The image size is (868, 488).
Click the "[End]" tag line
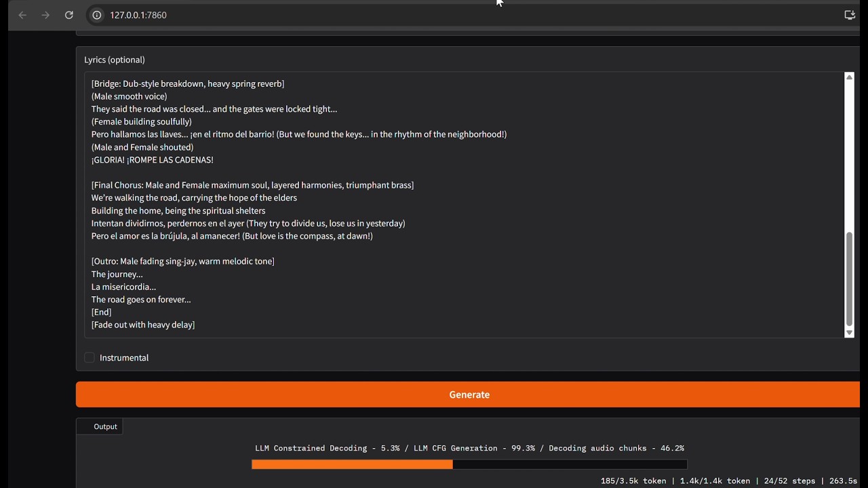tap(102, 312)
